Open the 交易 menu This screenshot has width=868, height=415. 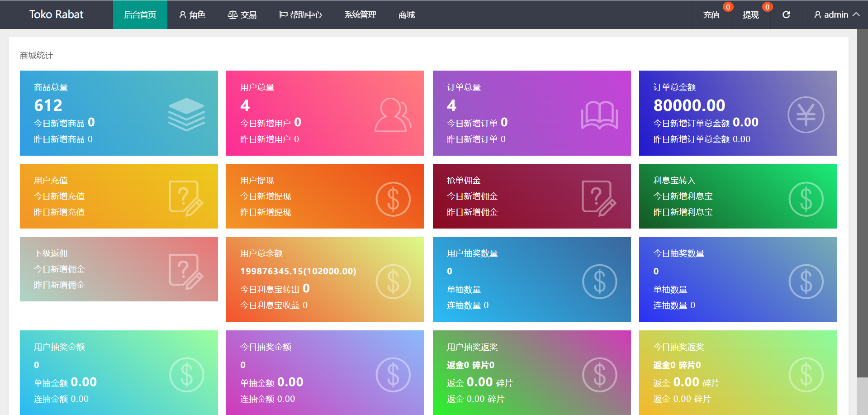[242, 14]
